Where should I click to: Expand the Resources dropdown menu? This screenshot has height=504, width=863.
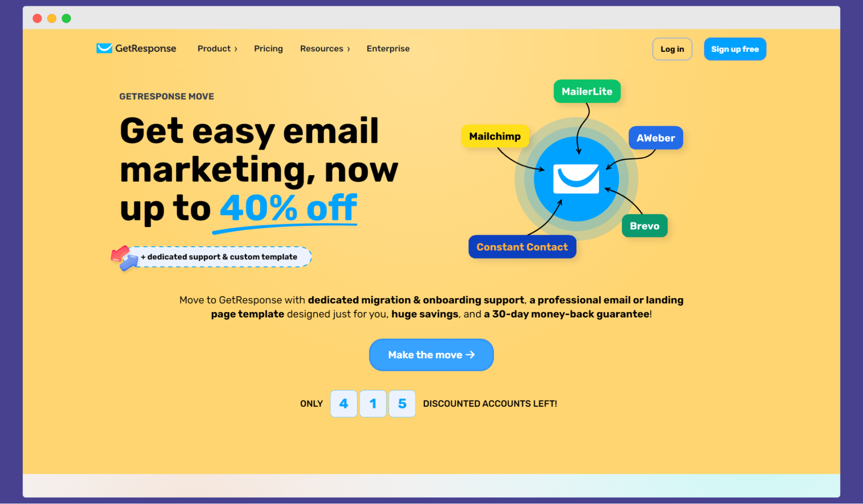pyautogui.click(x=324, y=48)
